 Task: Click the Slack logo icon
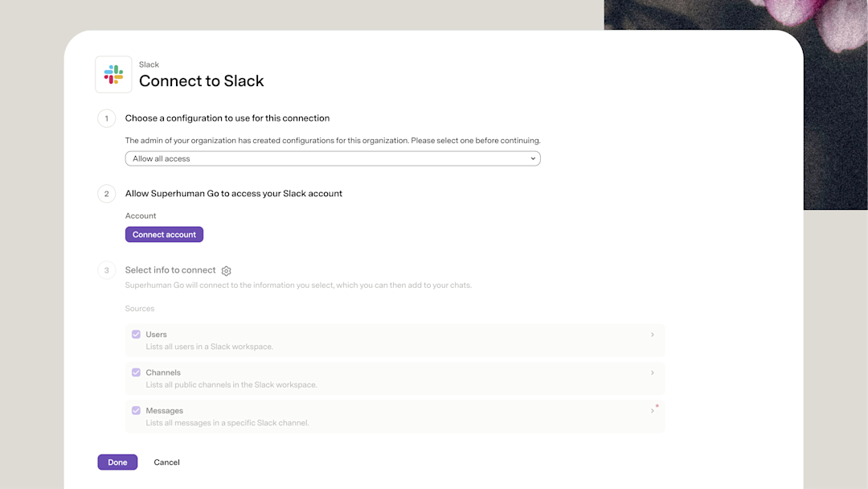coord(113,74)
